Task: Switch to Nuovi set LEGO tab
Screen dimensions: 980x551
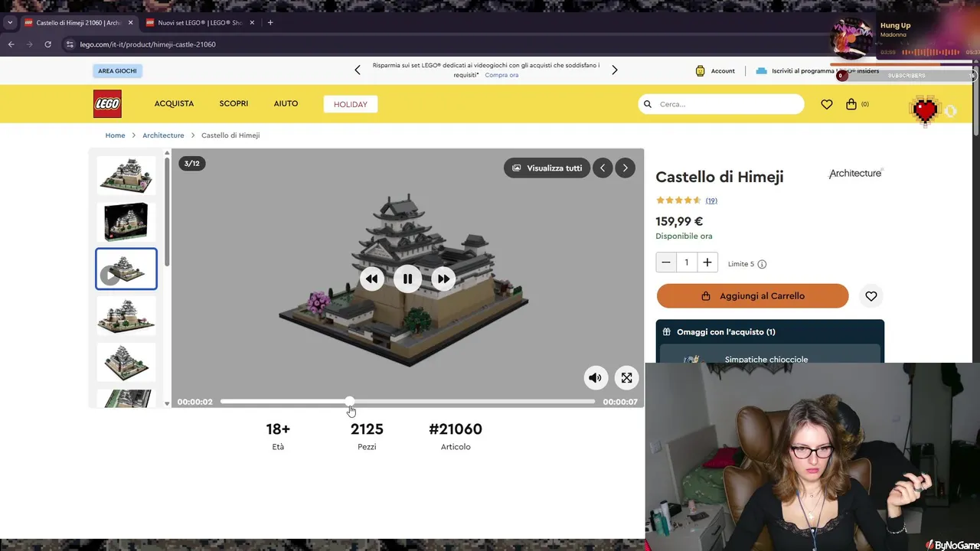Action: pyautogui.click(x=199, y=23)
